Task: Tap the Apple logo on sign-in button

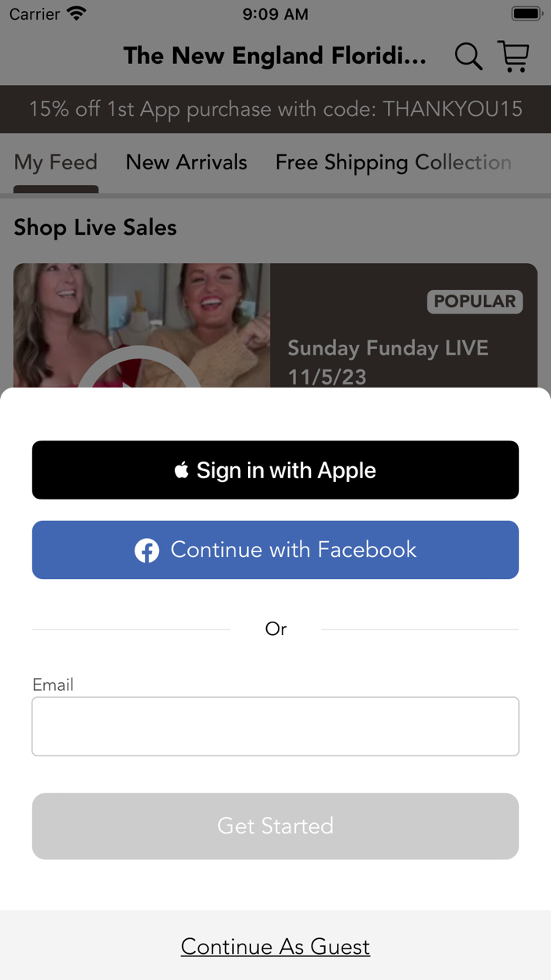Action: 182,470
